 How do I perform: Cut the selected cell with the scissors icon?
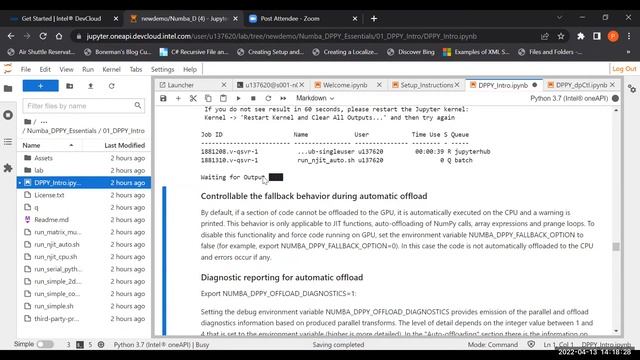(x=193, y=98)
